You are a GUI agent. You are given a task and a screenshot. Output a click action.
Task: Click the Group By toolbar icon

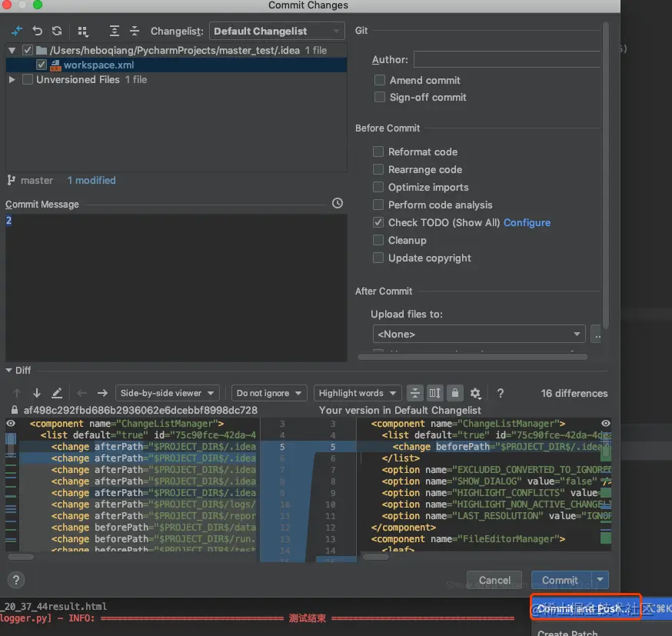(83, 31)
